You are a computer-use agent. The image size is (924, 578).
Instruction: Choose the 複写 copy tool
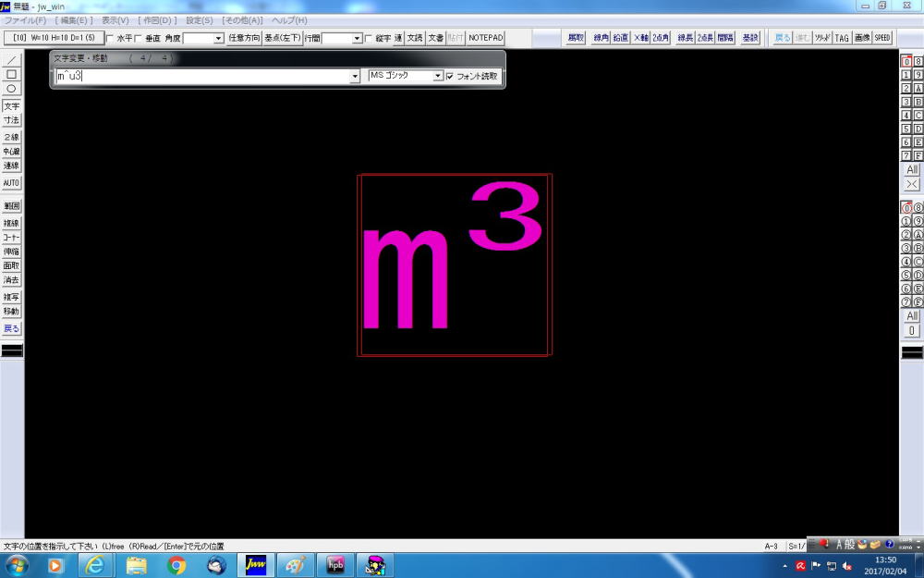(x=11, y=297)
